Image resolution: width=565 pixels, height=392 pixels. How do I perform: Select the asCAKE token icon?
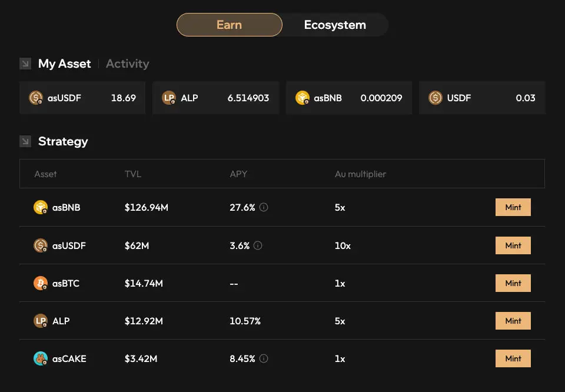[40, 358]
